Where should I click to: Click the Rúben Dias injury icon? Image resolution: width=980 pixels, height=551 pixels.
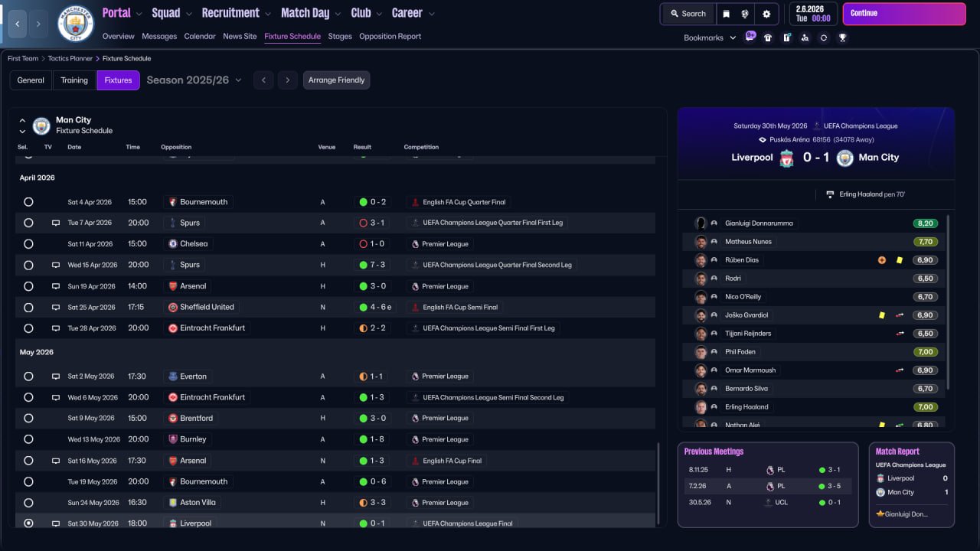point(881,260)
